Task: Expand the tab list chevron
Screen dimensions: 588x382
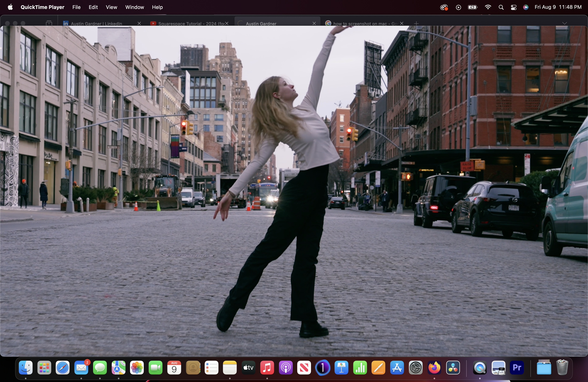Action: click(x=564, y=23)
